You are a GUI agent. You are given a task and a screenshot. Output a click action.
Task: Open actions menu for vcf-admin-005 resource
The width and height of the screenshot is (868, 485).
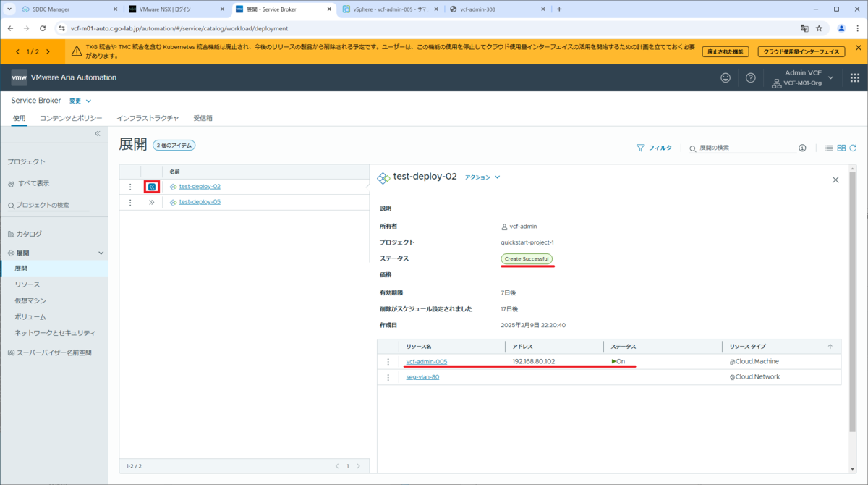388,362
